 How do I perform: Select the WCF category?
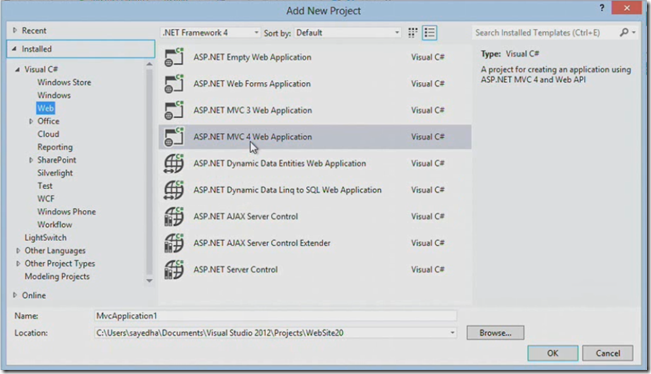pyautogui.click(x=46, y=198)
